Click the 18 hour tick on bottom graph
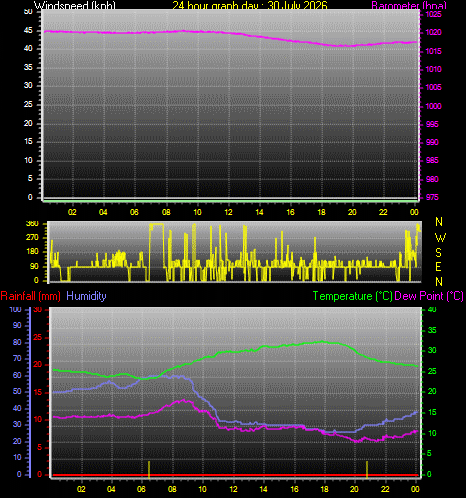The height and width of the screenshot is (498, 466). 324,489
